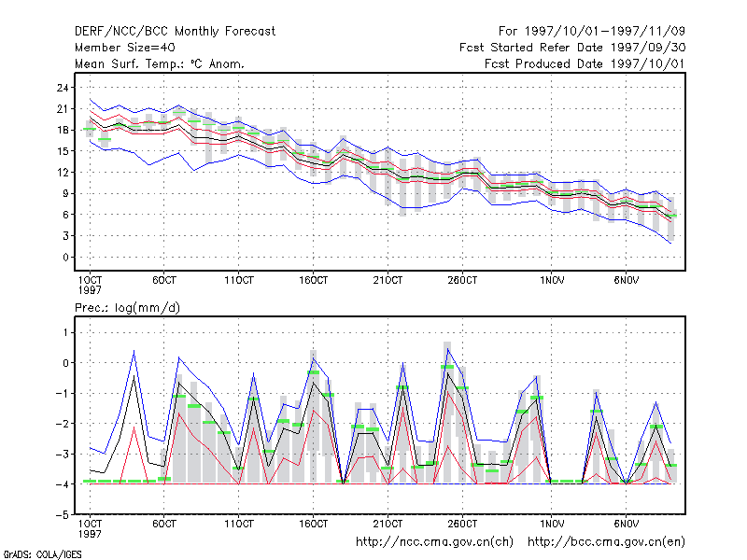This screenshot has height=560, width=747.
Task: Click the 26OCT tick label on temperature chart
Action: 462,281
